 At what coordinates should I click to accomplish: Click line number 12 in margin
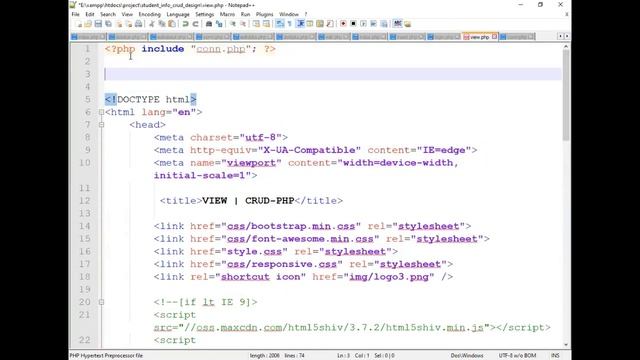point(84,201)
